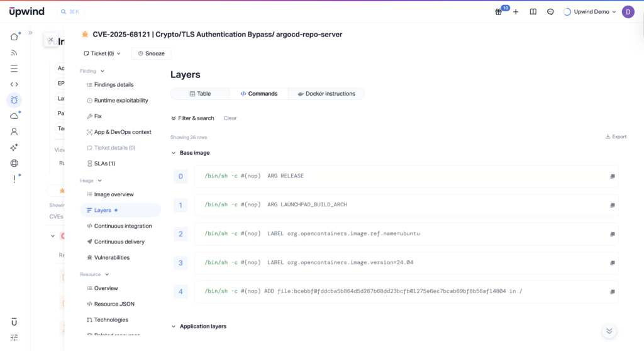Viewport: 644px width, 351px height.
Task: Open the home icon in left sidebar
Action: 14,36
